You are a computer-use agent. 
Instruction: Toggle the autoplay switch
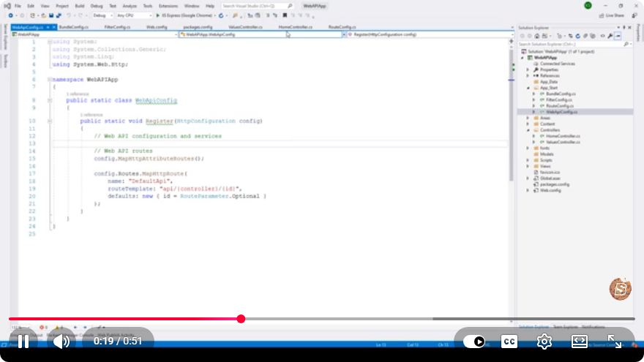[x=474, y=342]
